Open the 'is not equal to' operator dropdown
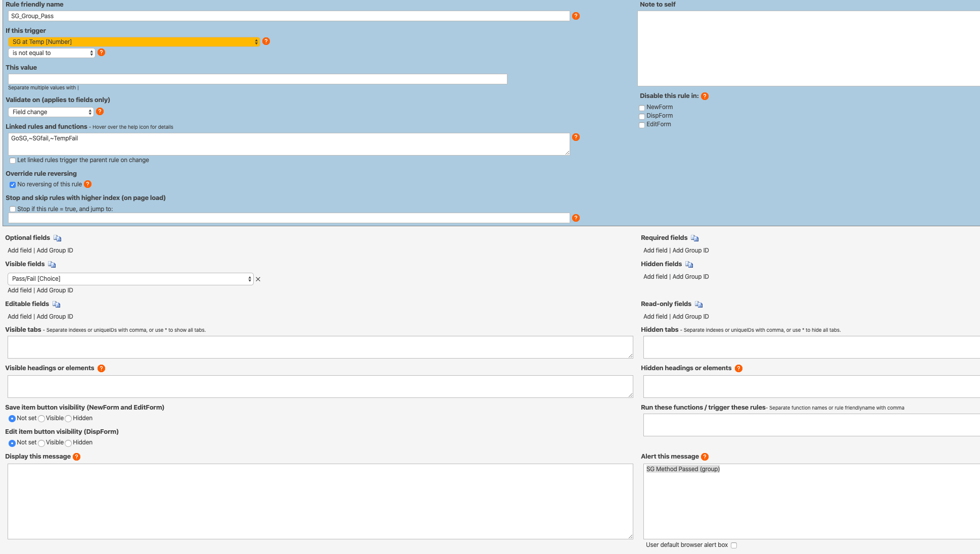Screen dimensions: 980x554 point(52,53)
